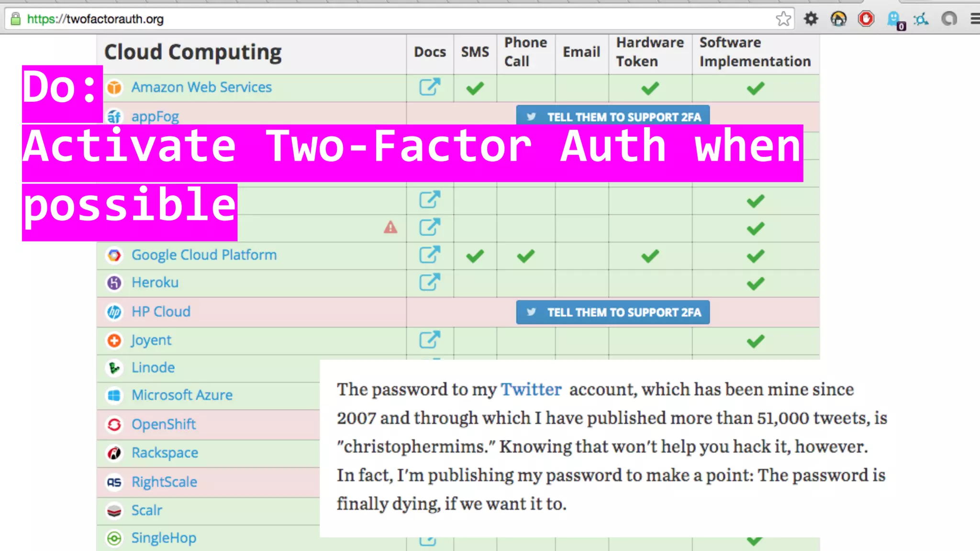Viewport: 980px width, 551px height.
Task: Open the OpenShift link
Action: (164, 425)
